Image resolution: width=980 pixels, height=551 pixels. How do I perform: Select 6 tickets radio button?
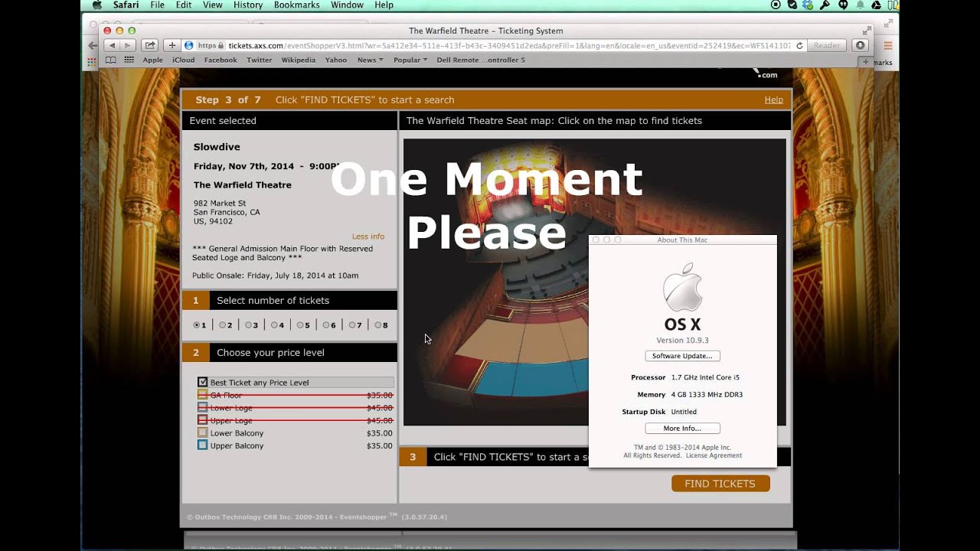coord(326,325)
